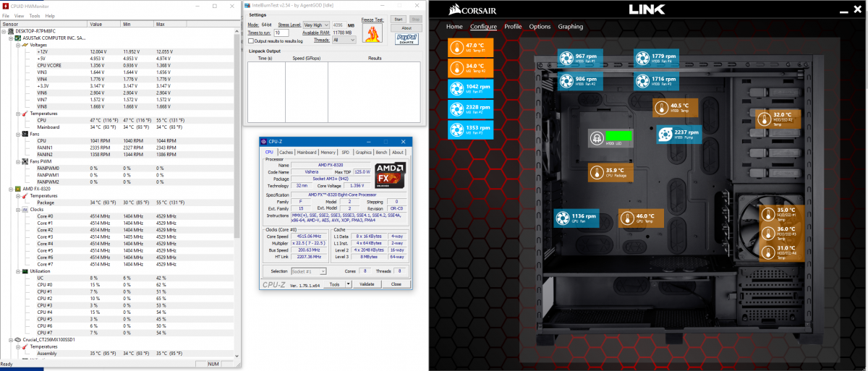This screenshot has width=868, height=371.
Task: Open the Options tab in Corsair Link
Action: coord(540,27)
